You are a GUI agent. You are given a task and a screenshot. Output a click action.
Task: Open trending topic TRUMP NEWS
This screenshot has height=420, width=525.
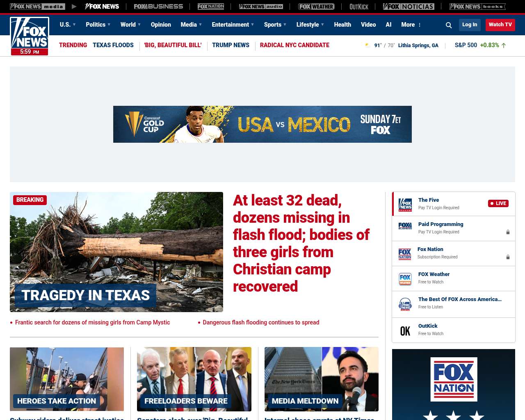coord(231,45)
